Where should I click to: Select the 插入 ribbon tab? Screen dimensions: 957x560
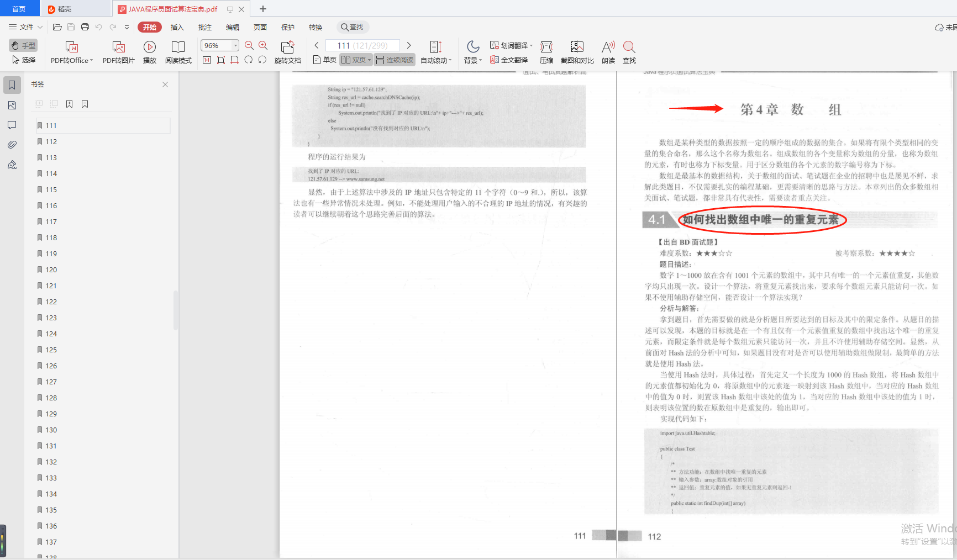click(x=177, y=27)
